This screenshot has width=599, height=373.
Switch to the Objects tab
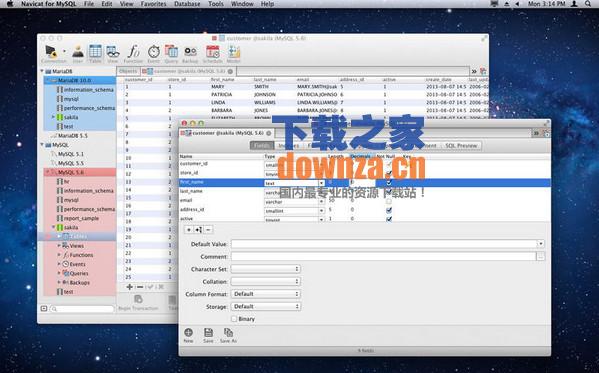pos(128,71)
